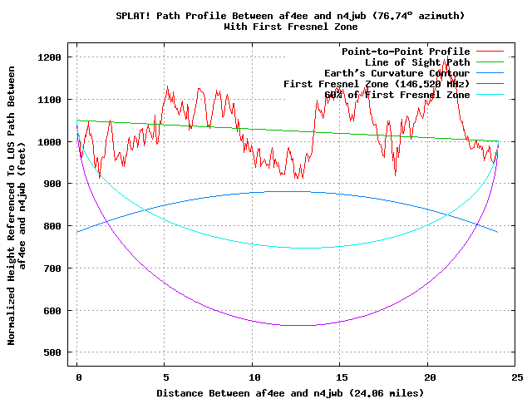Click the x-axis tick label 20
Screen dimensions: 532x399
coord(430,377)
